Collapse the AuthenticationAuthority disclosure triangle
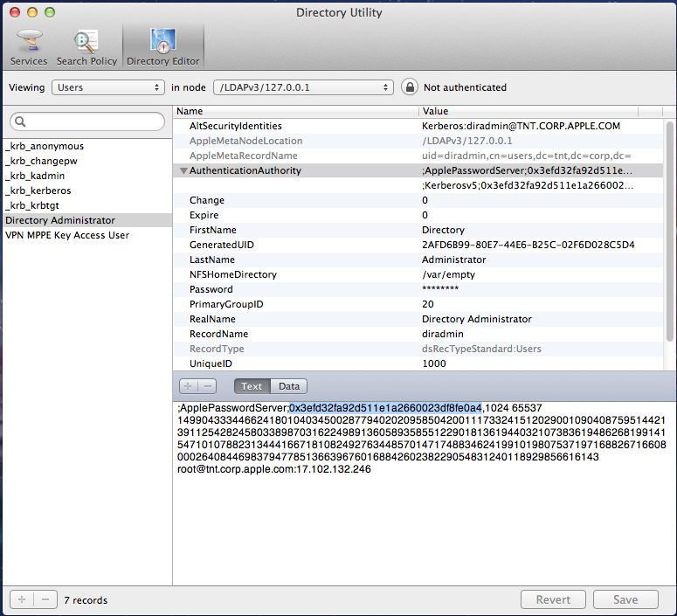The width and height of the screenshot is (677, 616). coord(183,170)
